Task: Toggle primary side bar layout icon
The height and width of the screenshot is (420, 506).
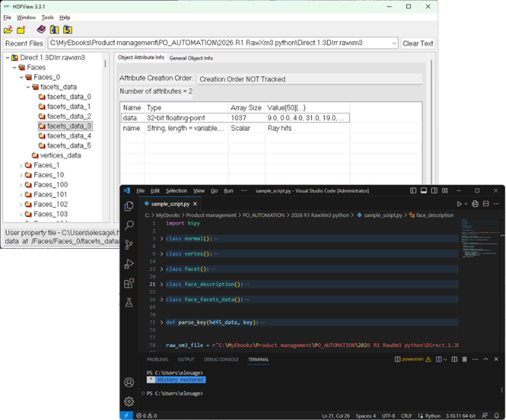Action: [x=413, y=190]
